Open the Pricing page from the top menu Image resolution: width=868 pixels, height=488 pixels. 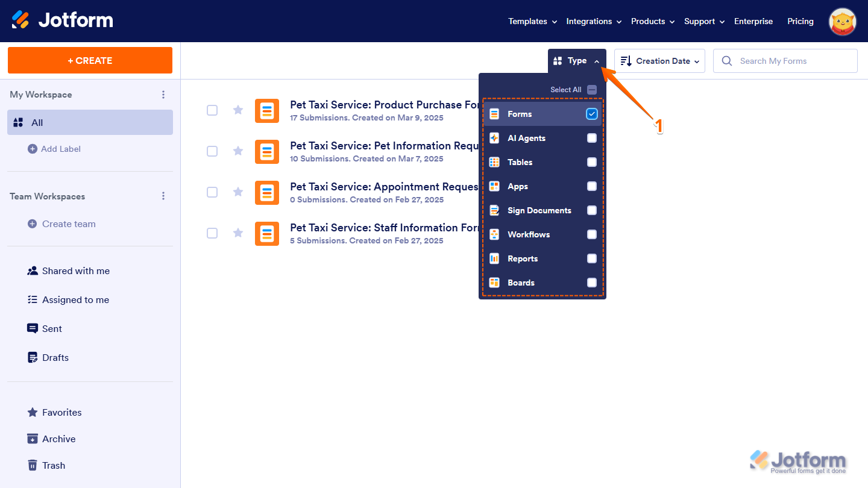click(x=800, y=21)
